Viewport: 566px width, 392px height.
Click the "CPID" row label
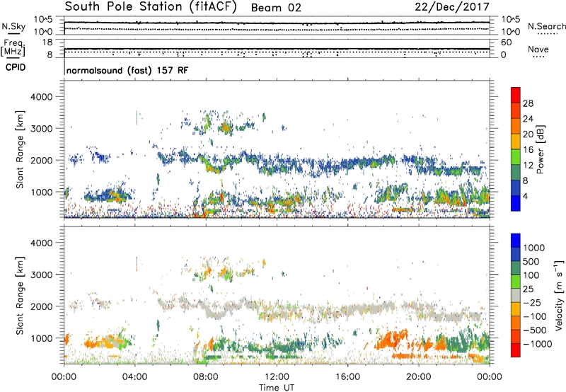16,67
